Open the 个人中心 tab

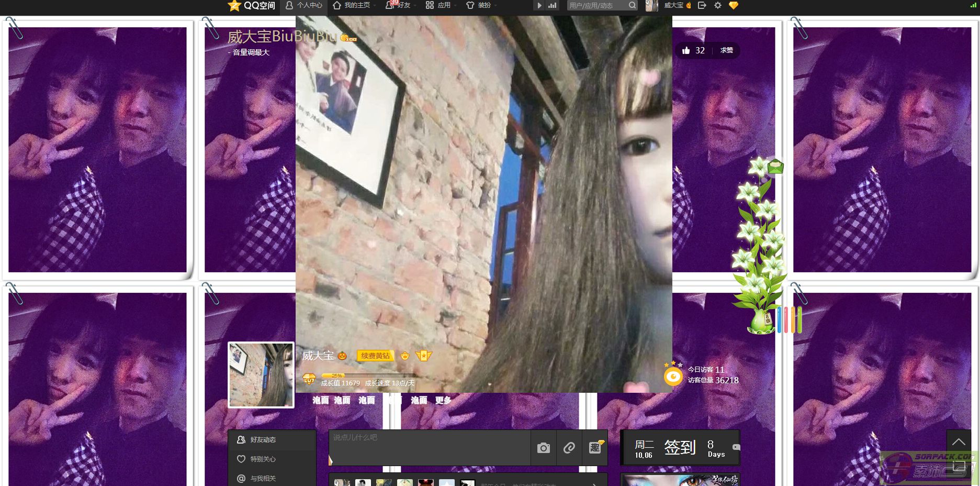[304, 5]
